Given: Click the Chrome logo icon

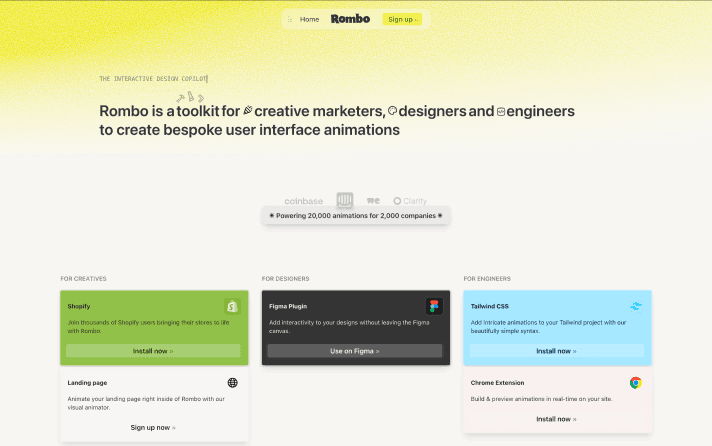Looking at the screenshot, I should [636, 383].
